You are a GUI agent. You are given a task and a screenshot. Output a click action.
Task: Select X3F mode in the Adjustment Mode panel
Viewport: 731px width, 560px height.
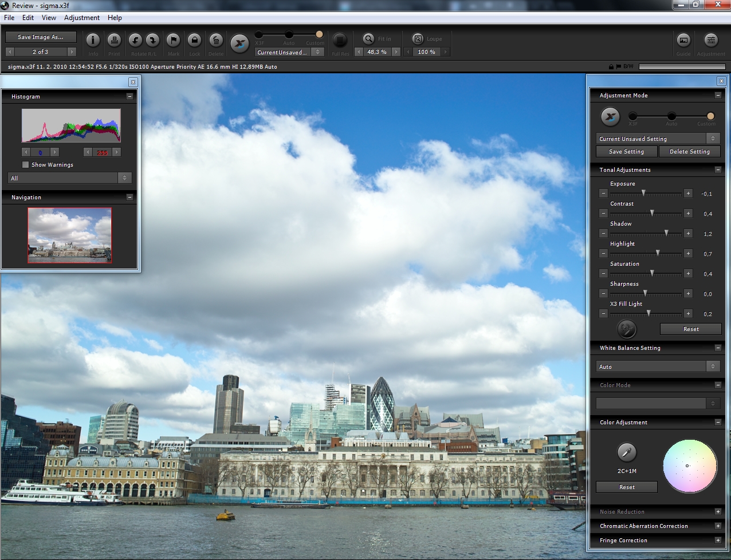633,116
